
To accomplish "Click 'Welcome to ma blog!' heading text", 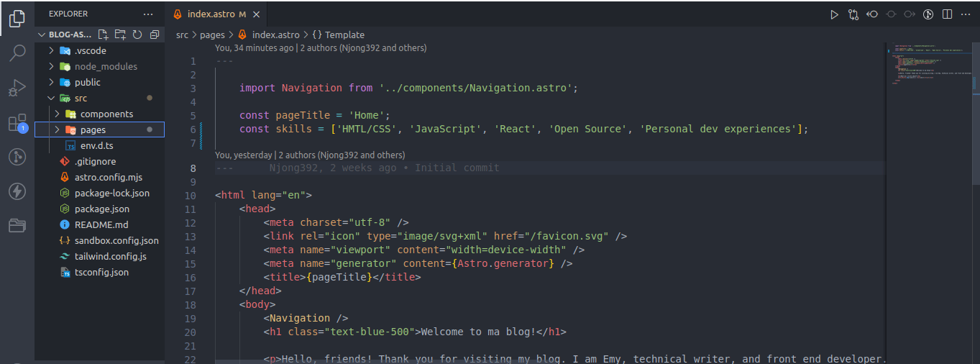I will [478, 332].
